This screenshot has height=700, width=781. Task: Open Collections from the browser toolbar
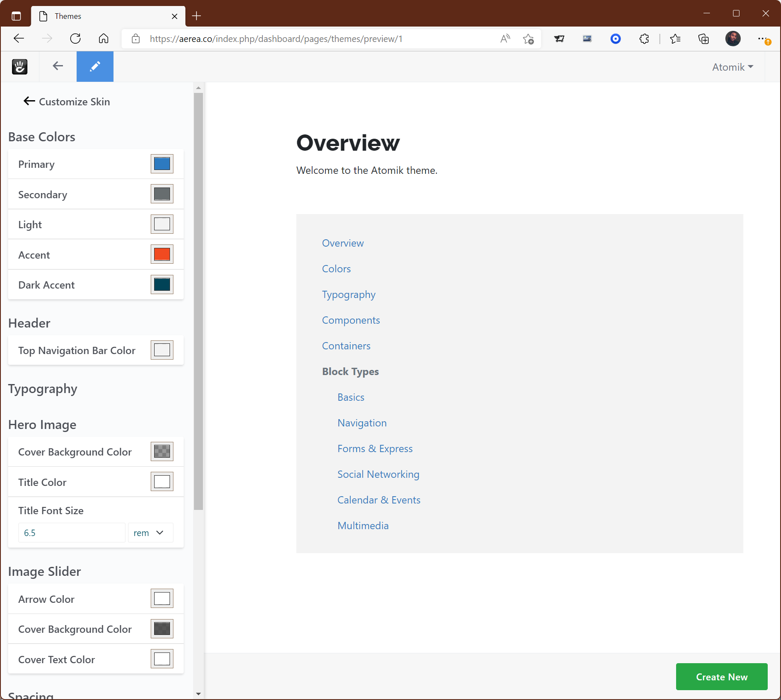[x=703, y=39]
